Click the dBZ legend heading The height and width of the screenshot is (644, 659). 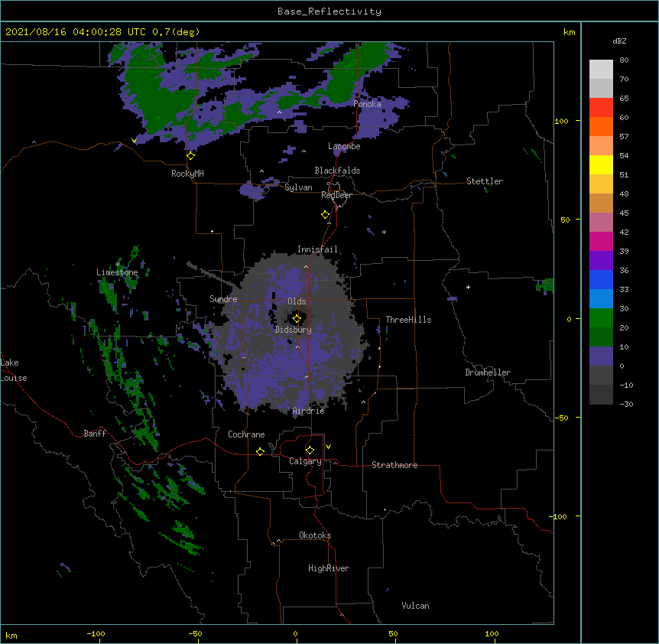(x=619, y=41)
